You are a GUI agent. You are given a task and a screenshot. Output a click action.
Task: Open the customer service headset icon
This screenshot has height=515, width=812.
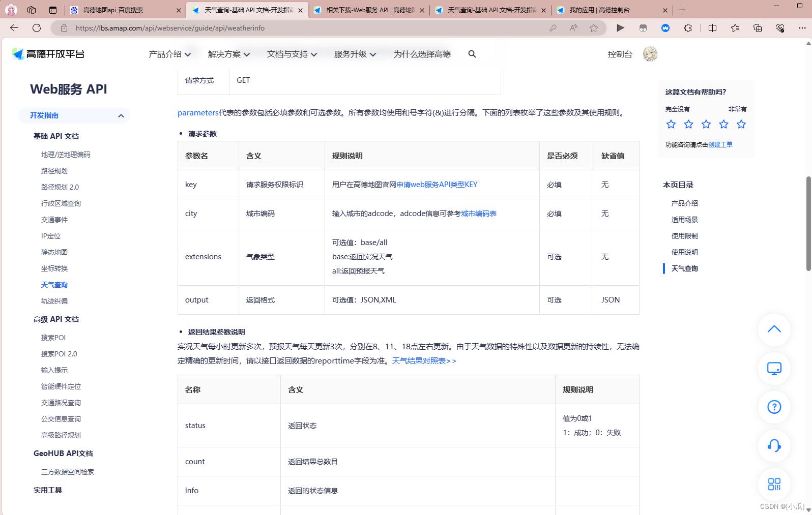774,445
